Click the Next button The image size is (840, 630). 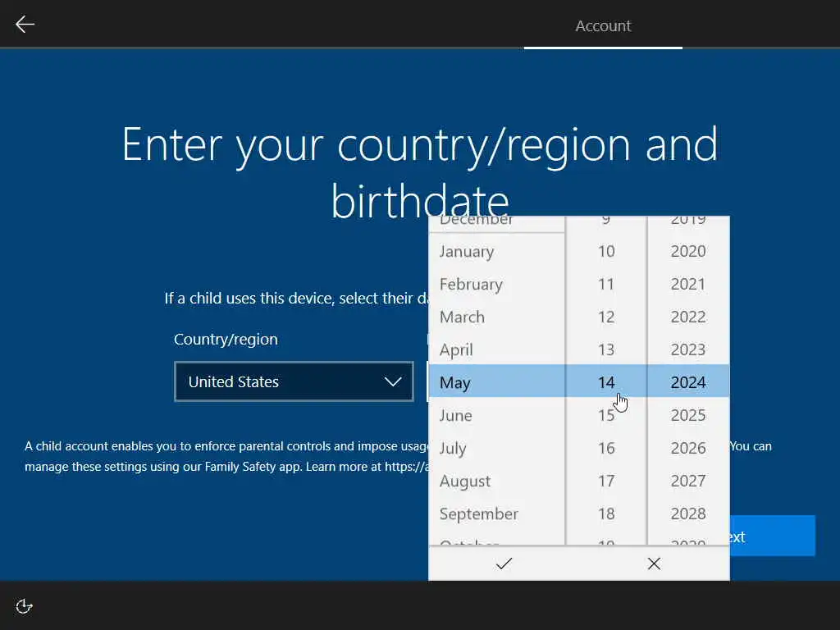point(772,536)
